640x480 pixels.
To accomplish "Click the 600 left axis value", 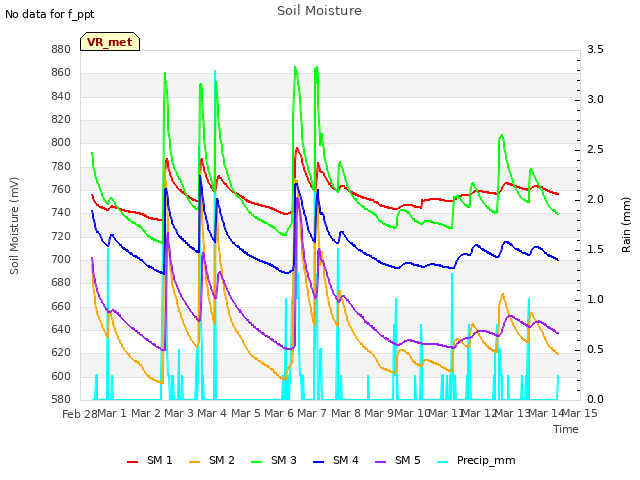I will click(x=61, y=376).
